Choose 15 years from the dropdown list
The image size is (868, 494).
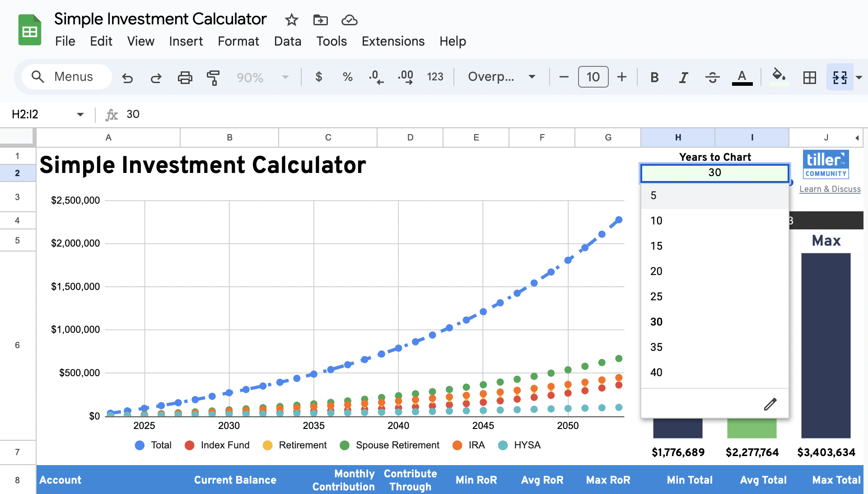[x=714, y=246]
